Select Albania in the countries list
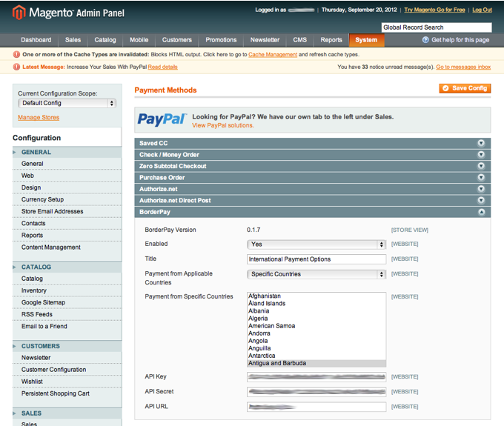Image resolution: width=504 pixels, height=426 pixels. tap(316, 311)
